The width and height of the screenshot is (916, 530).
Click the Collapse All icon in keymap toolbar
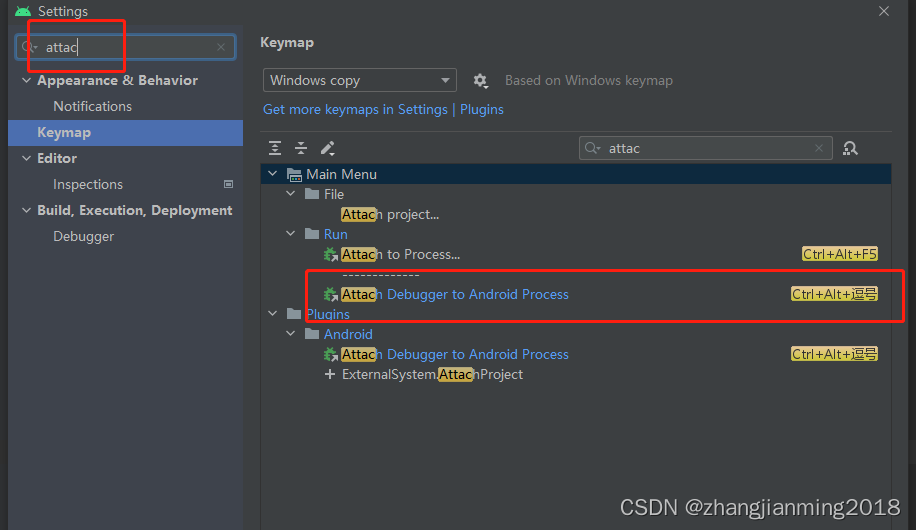point(301,148)
